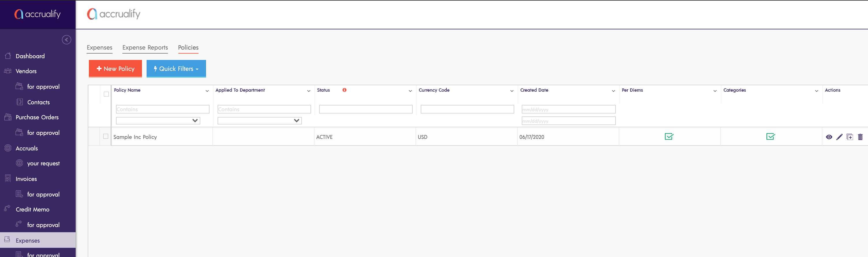Click the New Policy button
The image size is (868, 257).
(115, 69)
